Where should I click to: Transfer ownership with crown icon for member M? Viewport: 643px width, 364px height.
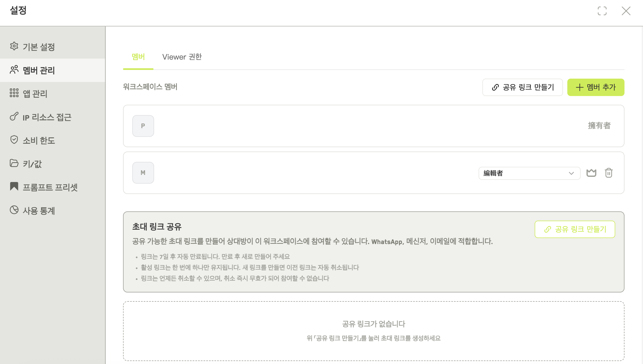click(x=591, y=173)
